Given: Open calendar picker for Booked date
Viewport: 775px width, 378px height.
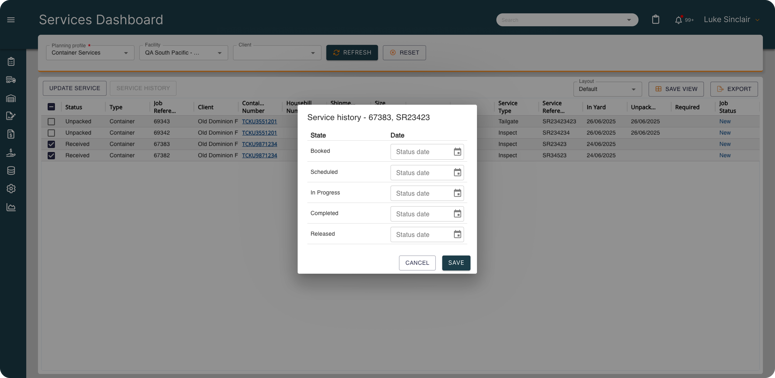Looking at the screenshot, I should [458, 152].
